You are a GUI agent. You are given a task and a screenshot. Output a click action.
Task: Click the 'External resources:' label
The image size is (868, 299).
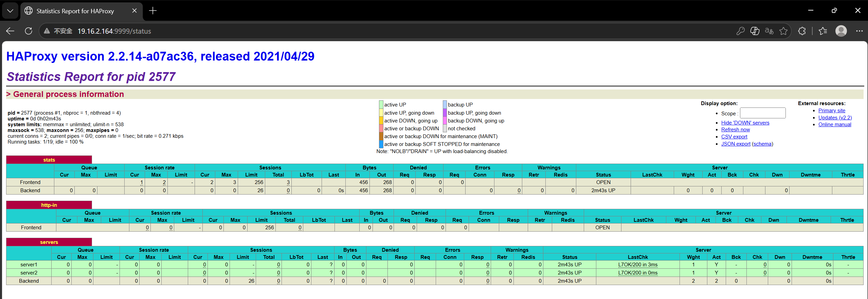(821, 103)
